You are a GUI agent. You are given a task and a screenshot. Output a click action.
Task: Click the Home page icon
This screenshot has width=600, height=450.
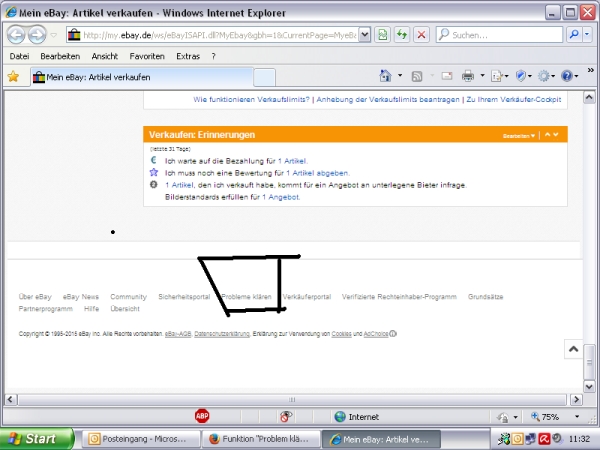click(385, 76)
